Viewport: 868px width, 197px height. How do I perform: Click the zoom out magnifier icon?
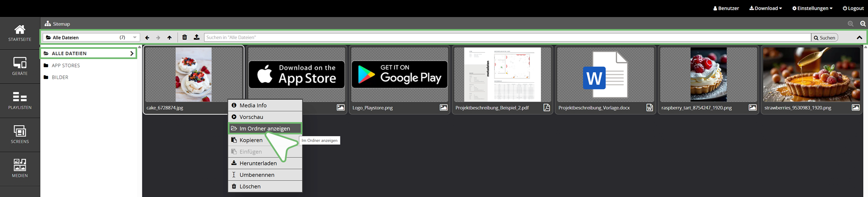(862, 24)
